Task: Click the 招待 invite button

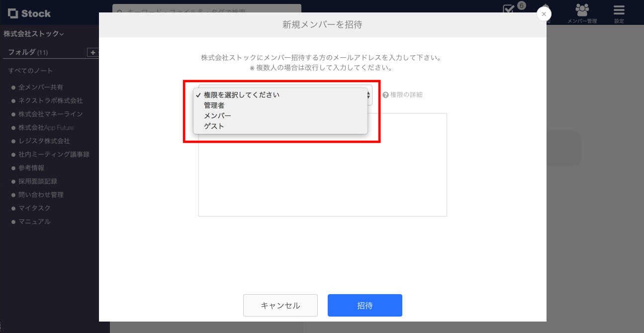Action: tap(365, 305)
